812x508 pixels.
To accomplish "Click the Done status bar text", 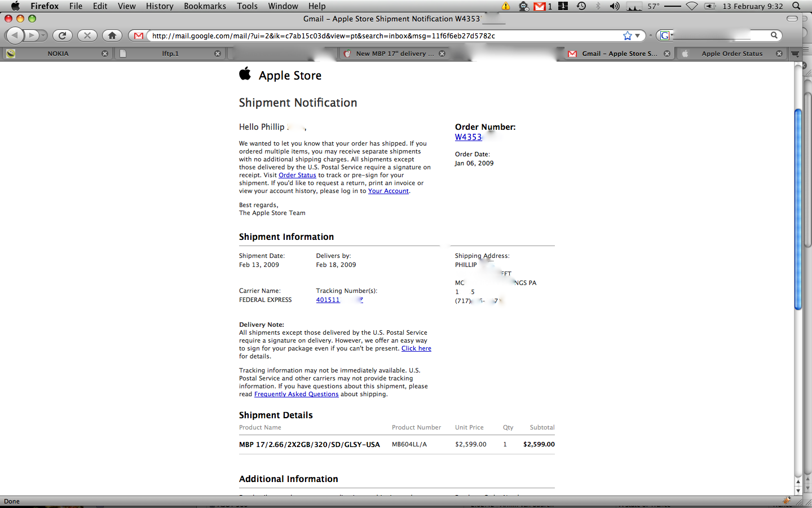I will pyautogui.click(x=12, y=501).
